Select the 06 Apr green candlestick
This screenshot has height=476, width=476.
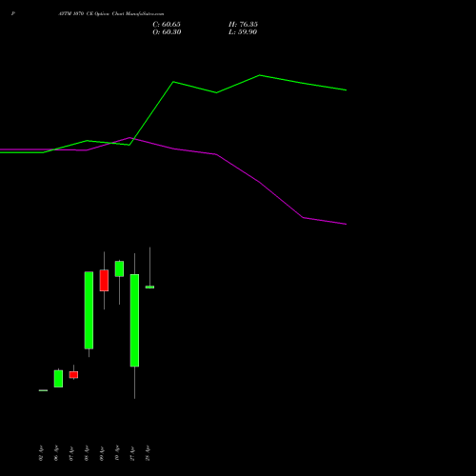(x=58, y=379)
